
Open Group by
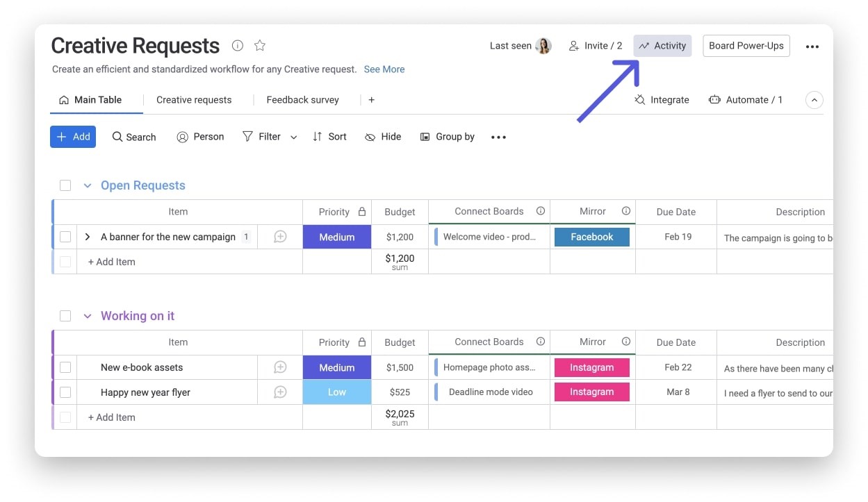click(x=448, y=137)
